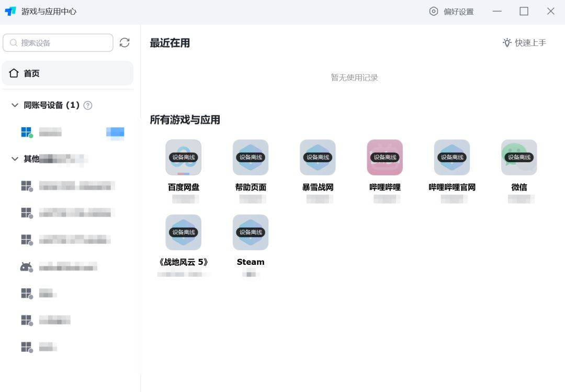Image resolution: width=565 pixels, height=392 pixels.
Task: Click the 百度网盘 label text
Action: tap(184, 187)
